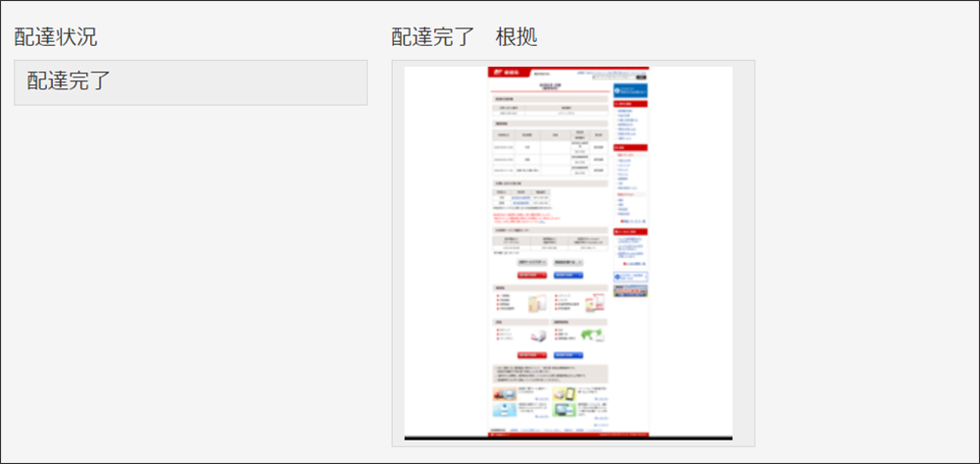980x464 pixels.
Task: Click the 配達状況 field showing 配達完了
Action: pos(190,82)
